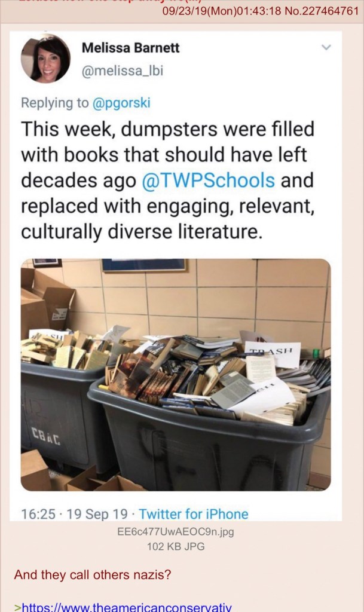This screenshot has height=612, width=364.
Task: Click the 16:25 · 19 Sep 19 timestamp
Action: (74, 514)
